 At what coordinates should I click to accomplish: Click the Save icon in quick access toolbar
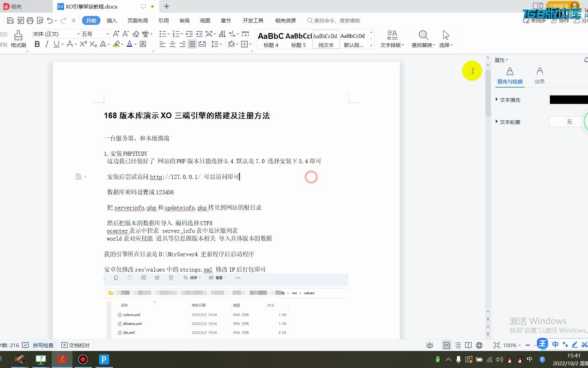10,20
